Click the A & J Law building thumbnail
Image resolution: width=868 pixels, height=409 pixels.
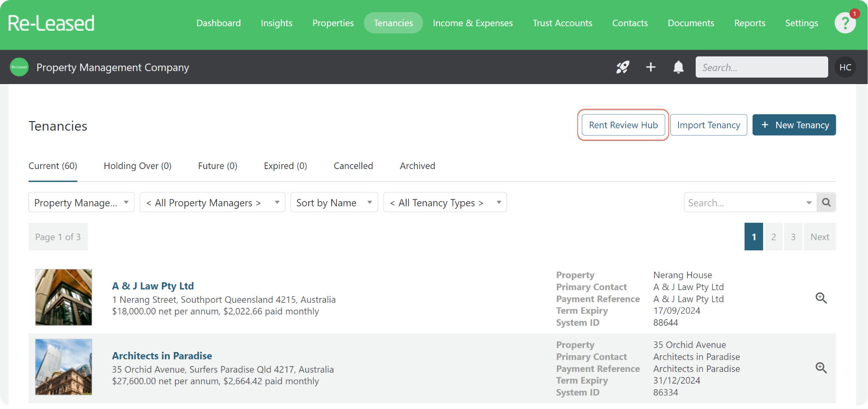pos(64,297)
